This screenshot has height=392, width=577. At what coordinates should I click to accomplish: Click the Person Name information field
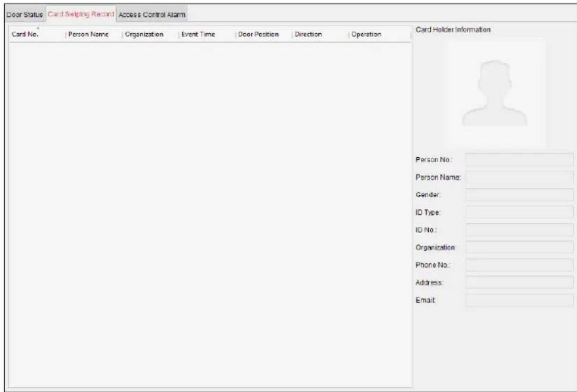[x=519, y=177]
